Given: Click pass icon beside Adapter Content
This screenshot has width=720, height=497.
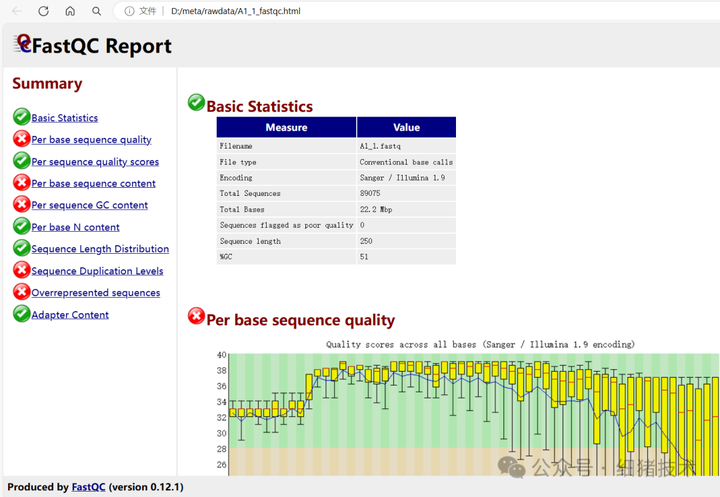Looking at the screenshot, I should pyautogui.click(x=22, y=314).
